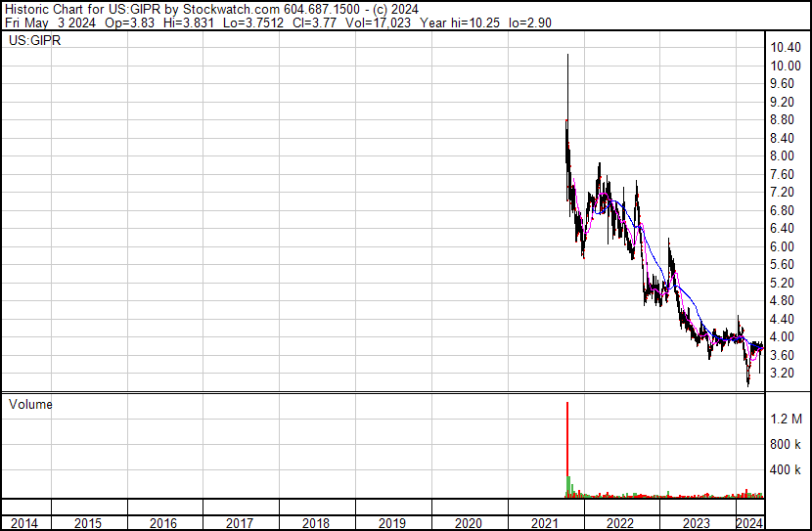Click the 6.00 price axis label
The height and width of the screenshot is (531, 812).
782,246
